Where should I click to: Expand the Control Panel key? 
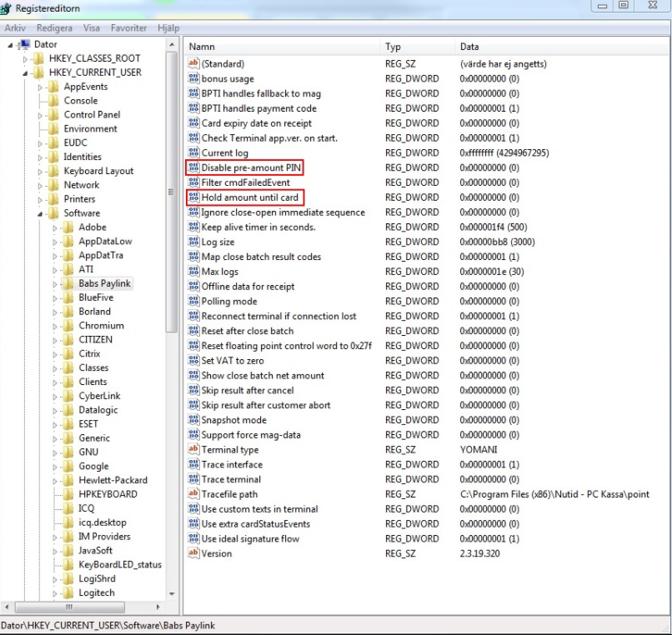(41, 115)
